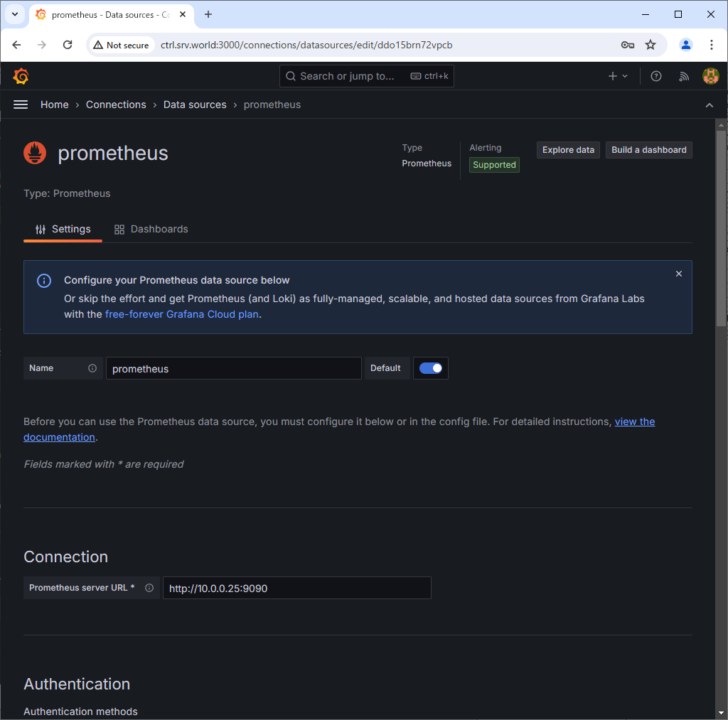Open the help question mark icon
Image resolution: width=728 pixels, height=720 pixels.
click(656, 76)
